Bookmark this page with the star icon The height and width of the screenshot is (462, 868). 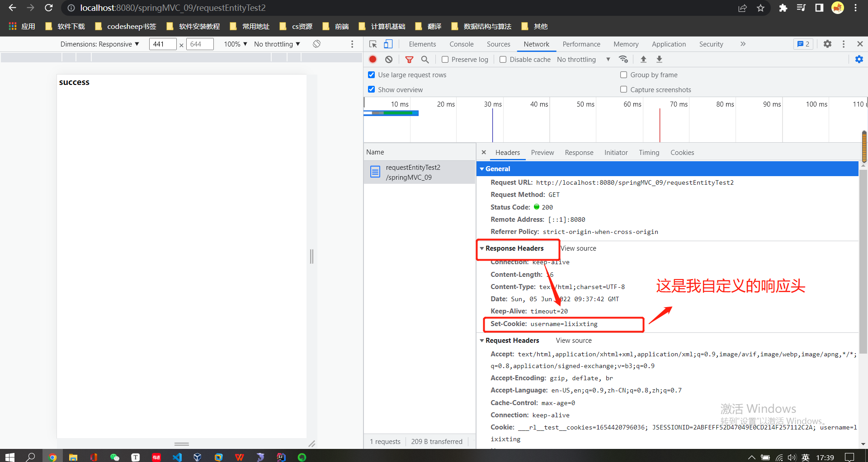761,8
